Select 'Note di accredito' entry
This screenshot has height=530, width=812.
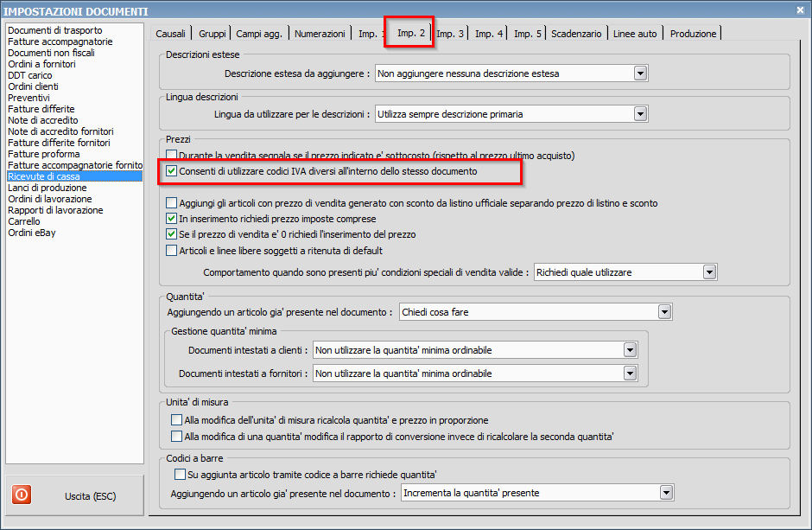[x=43, y=120]
